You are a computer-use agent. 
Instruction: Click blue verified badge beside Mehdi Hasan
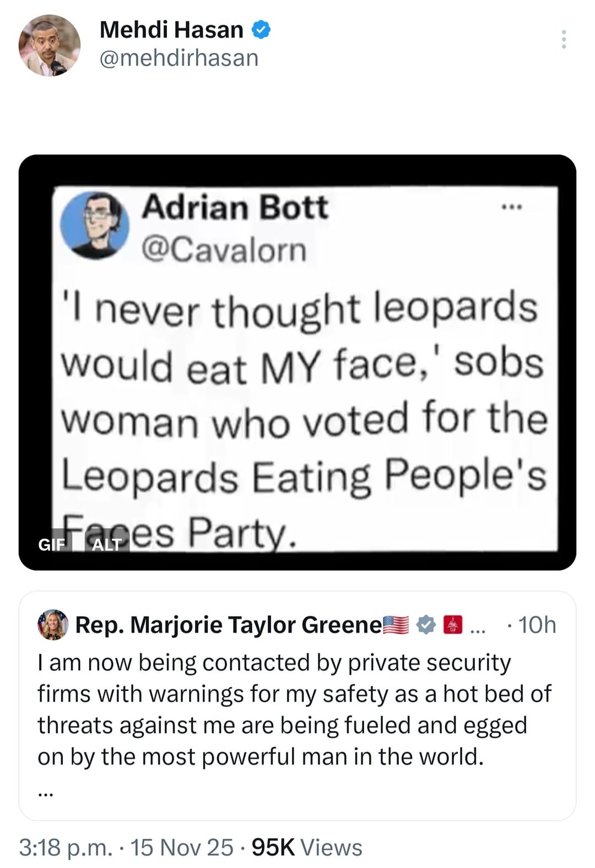click(x=261, y=30)
